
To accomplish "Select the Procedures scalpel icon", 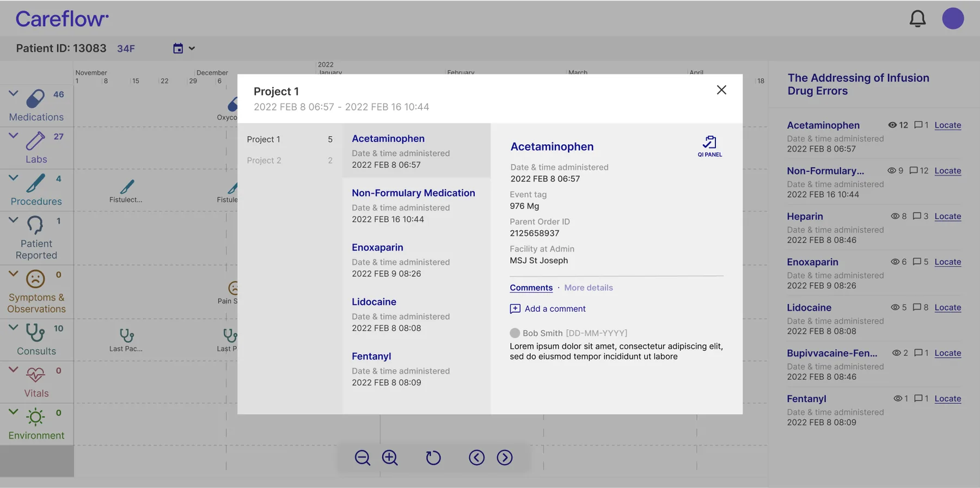I will click(35, 183).
